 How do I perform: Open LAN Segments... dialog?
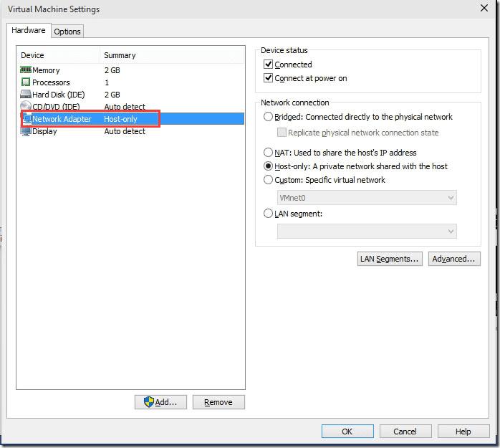(390, 259)
